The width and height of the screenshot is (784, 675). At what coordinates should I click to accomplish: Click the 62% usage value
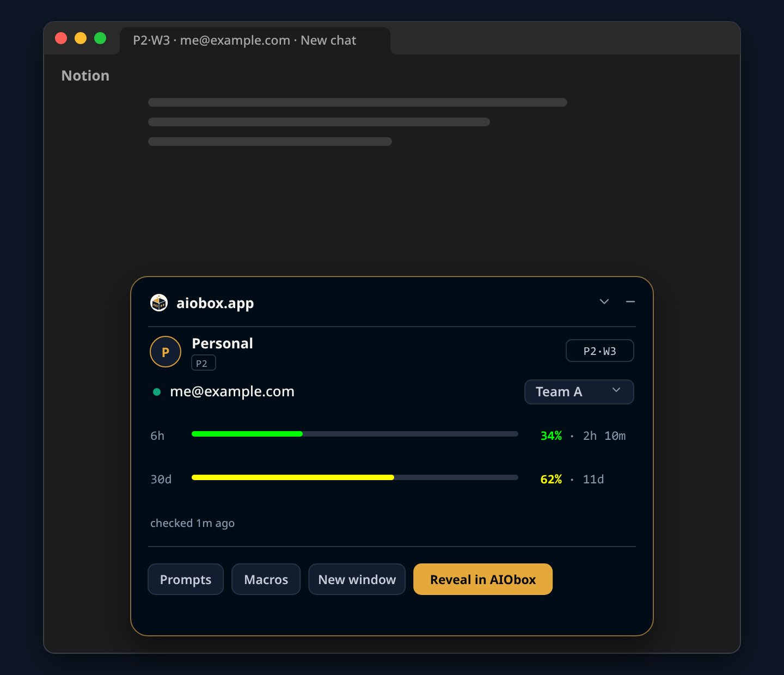coord(551,479)
